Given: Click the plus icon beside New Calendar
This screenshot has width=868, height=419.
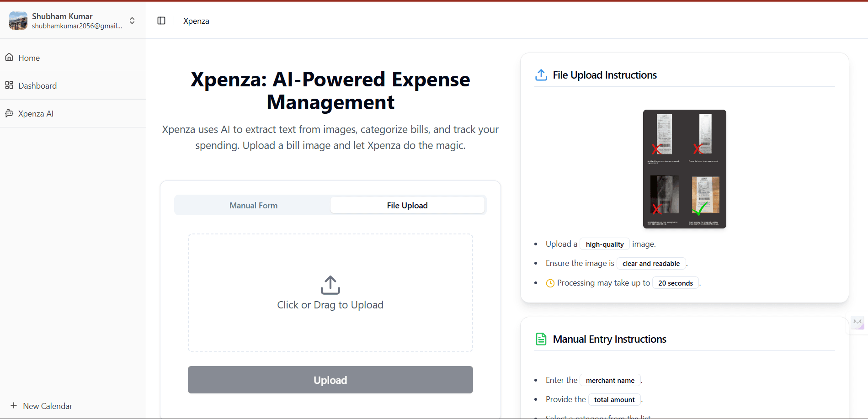Looking at the screenshot, I should [x=14, y=406].
